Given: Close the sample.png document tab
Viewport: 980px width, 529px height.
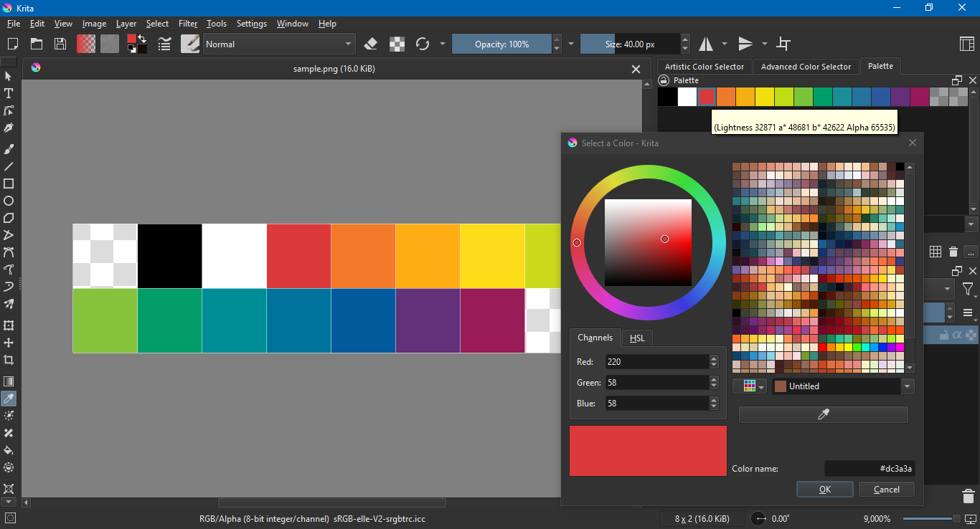Looking at the screenshot, I should (x=636, y=69).
